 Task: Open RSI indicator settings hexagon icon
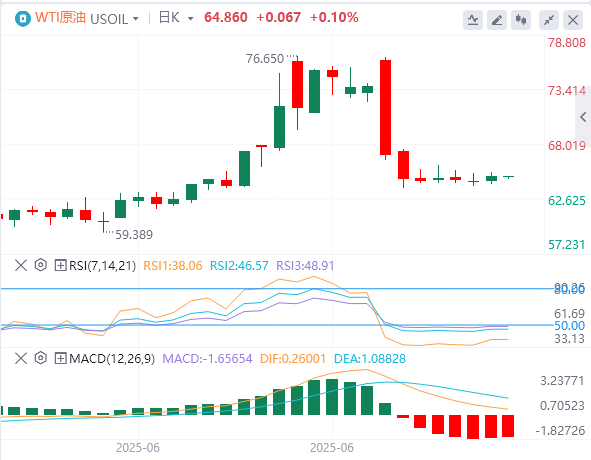pos(40,265)
